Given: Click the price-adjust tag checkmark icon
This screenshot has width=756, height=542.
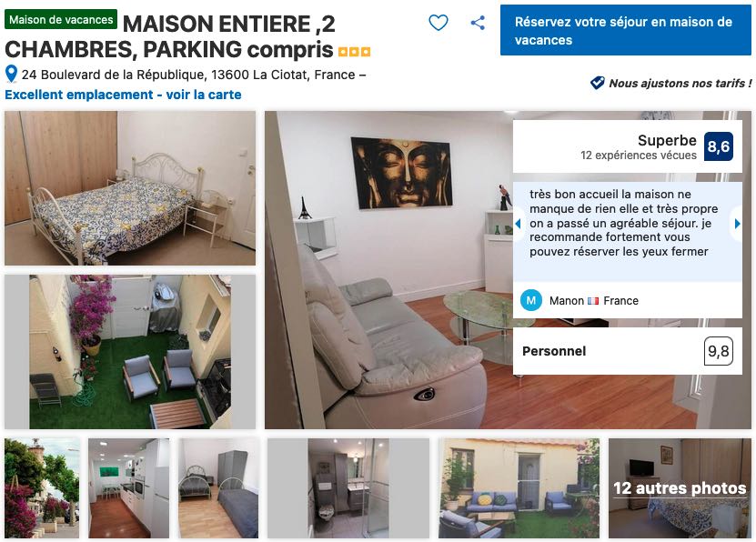Looking at the screenshot, I should 597,83.
